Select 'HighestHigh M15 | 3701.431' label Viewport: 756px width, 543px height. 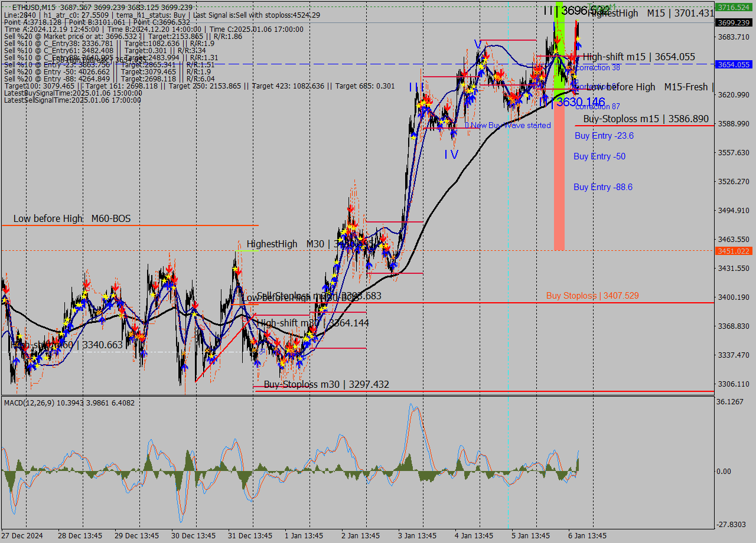pyautogui.click(x=651, y=13)
